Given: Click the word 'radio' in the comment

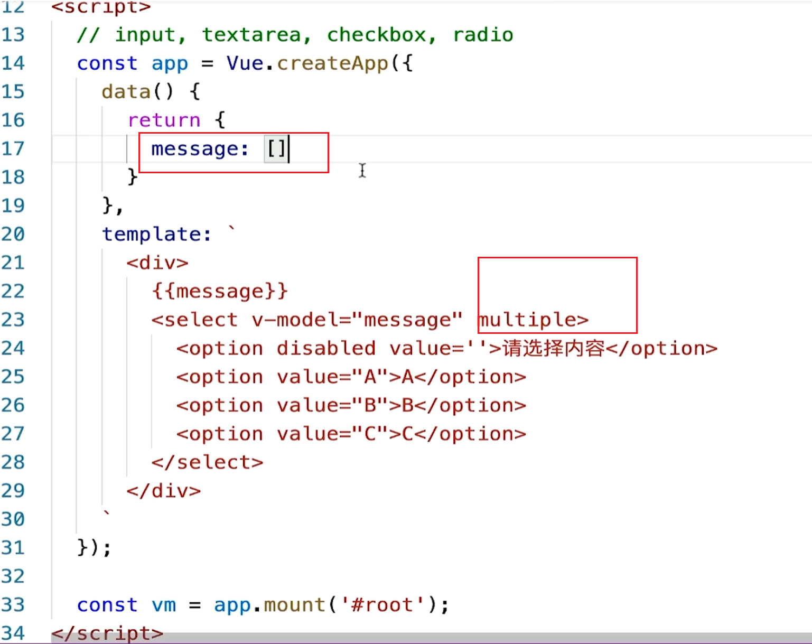Looking at the screenshot, I should tap(483, 35).
